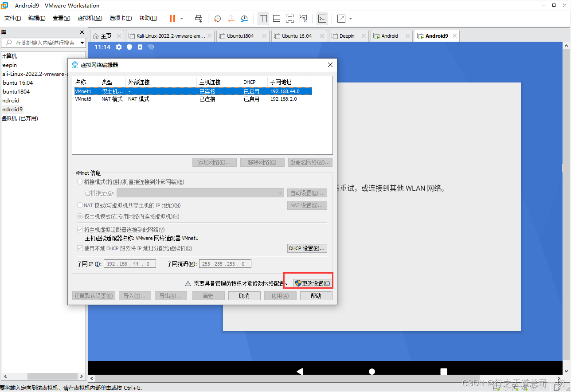Toggle the Show library sidebar icon
571x392 pixels.
[x=263, y=19]
